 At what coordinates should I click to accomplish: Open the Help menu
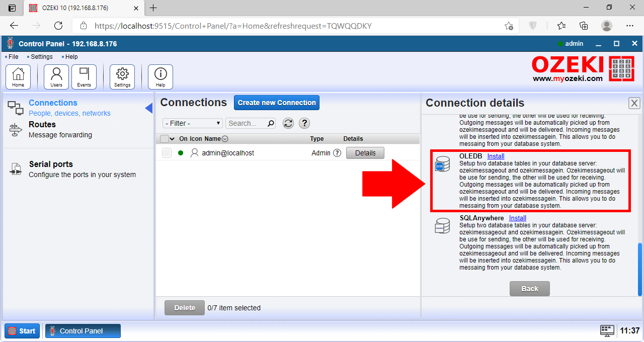[71, 57]
